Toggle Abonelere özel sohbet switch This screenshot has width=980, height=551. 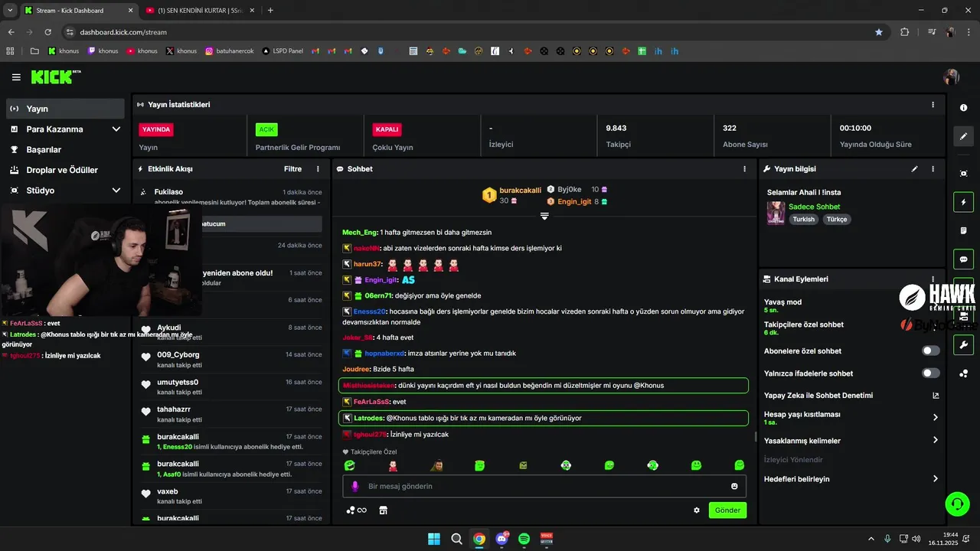pos(930,350)
